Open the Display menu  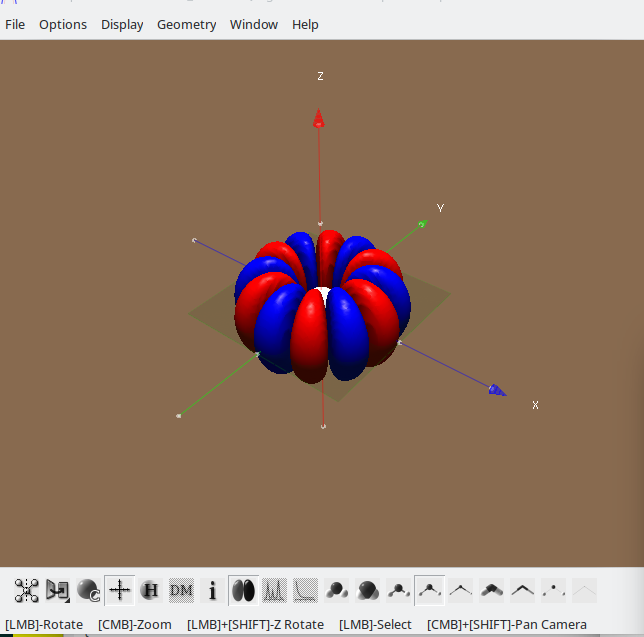[x=122, y=24]
